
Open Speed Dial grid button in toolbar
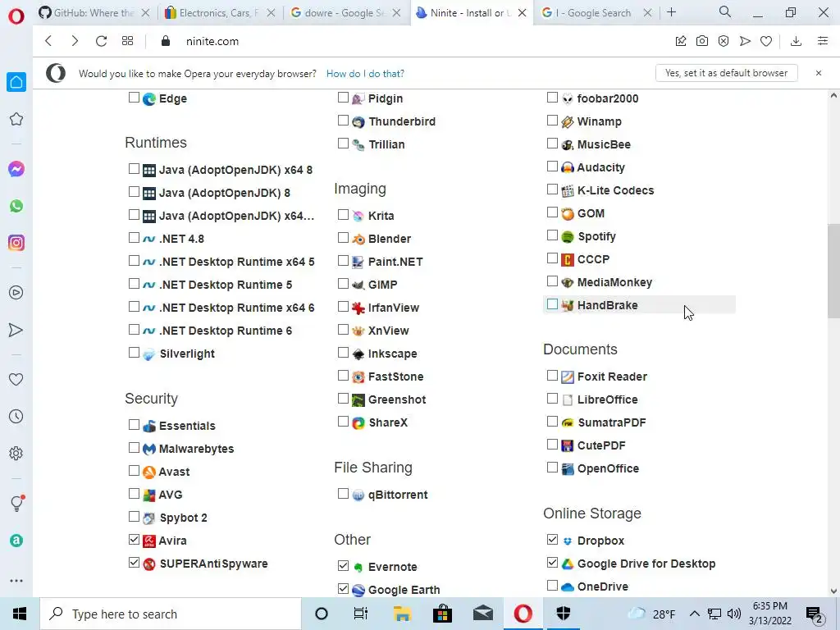[127, 41]
